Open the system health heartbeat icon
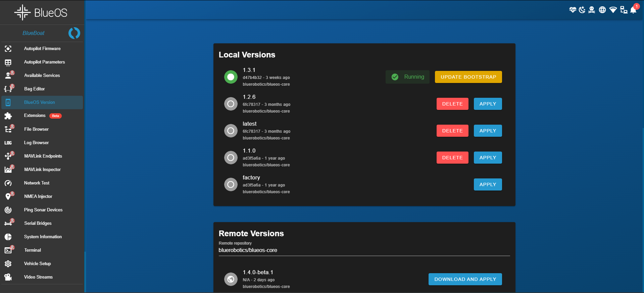The height and width of the screenshot is (293, 644). tap(573, 10)
